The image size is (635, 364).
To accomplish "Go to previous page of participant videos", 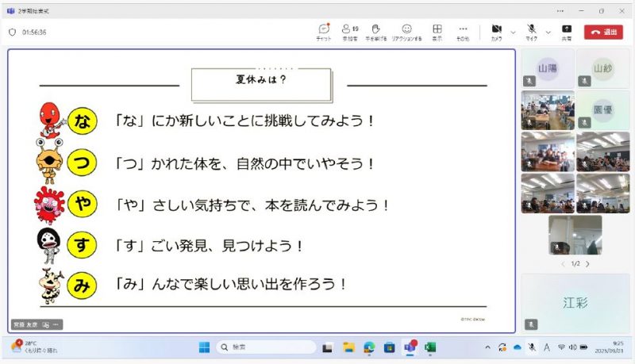I will coord(562,264).
